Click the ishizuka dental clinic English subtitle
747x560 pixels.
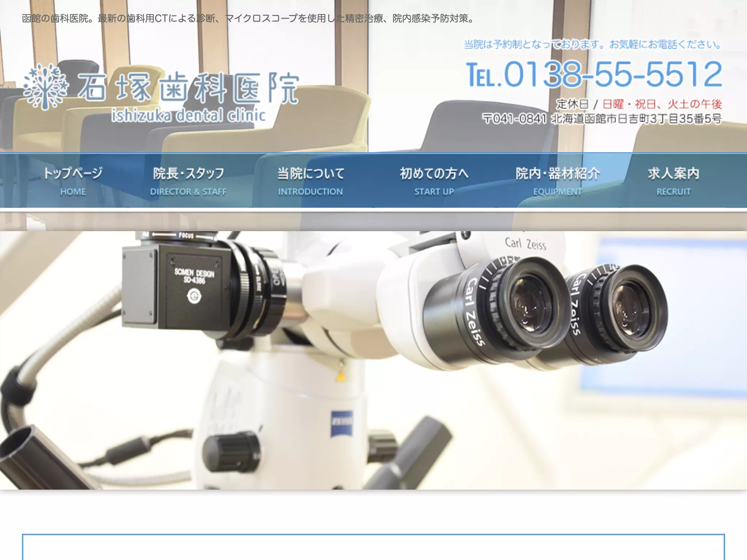tap(188, 115)
